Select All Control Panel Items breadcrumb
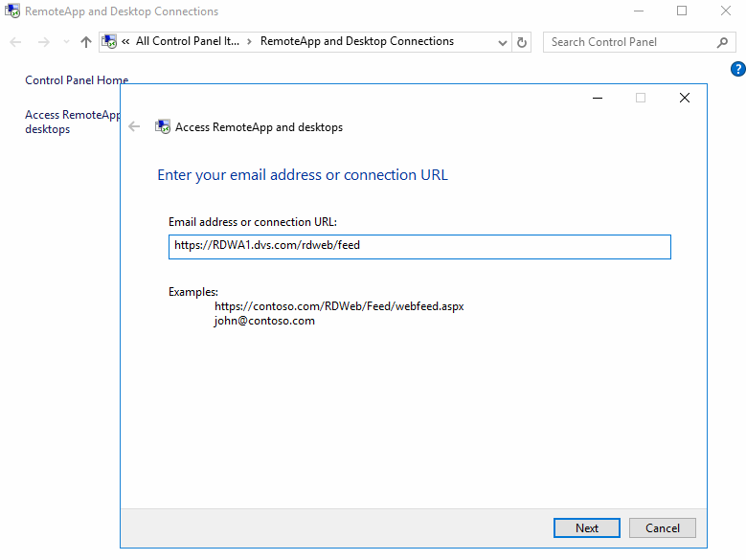The image size is (746, 560). tap(188, 41)
